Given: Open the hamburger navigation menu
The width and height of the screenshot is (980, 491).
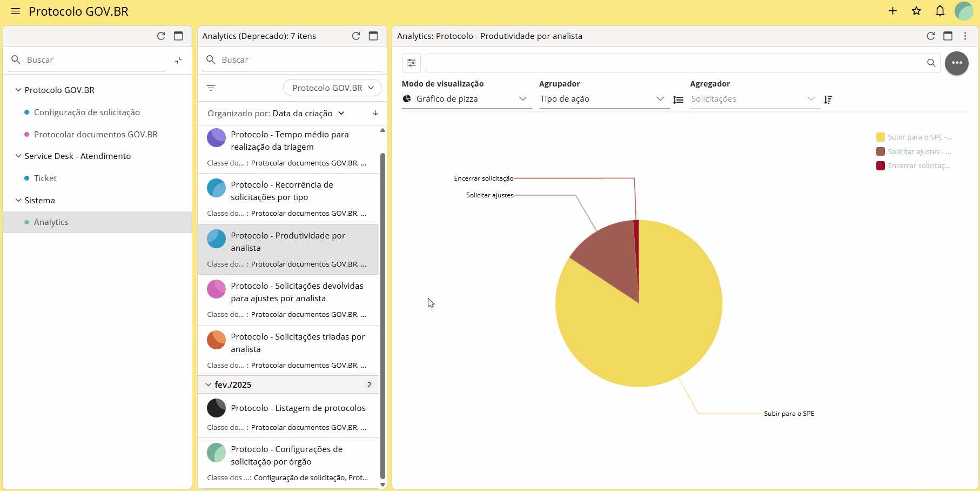Looking at the screenshot, I should [x=15, y=11].
